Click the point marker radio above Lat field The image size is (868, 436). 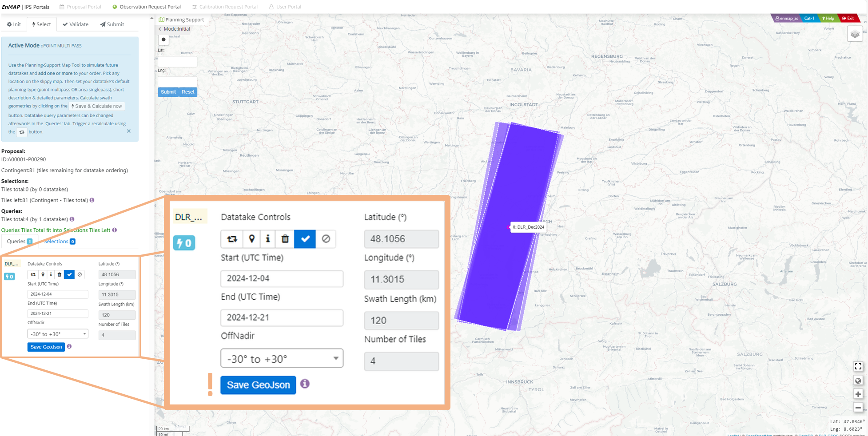click(163, 40)
